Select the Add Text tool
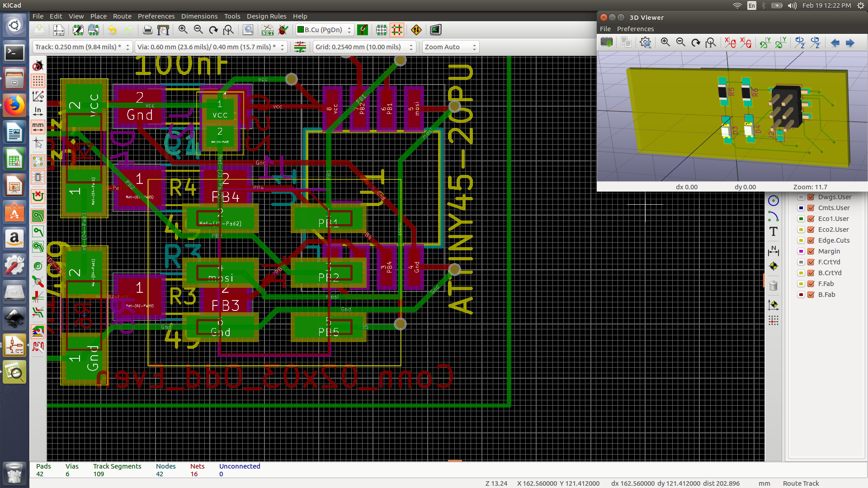Image resolution: width=868 pixels, height=488 pixels. pos(774,232)
